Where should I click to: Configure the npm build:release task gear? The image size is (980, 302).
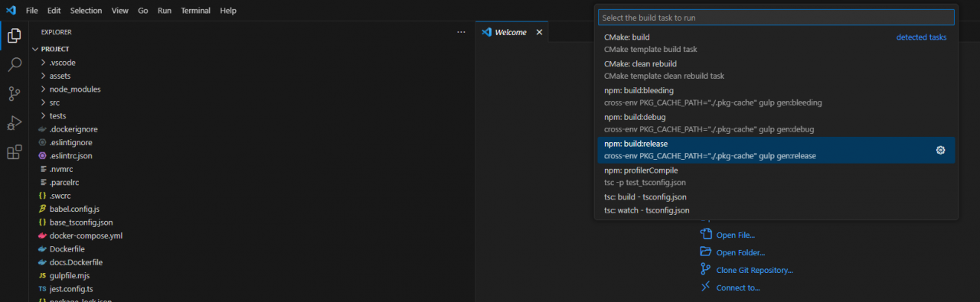point(940,150)
